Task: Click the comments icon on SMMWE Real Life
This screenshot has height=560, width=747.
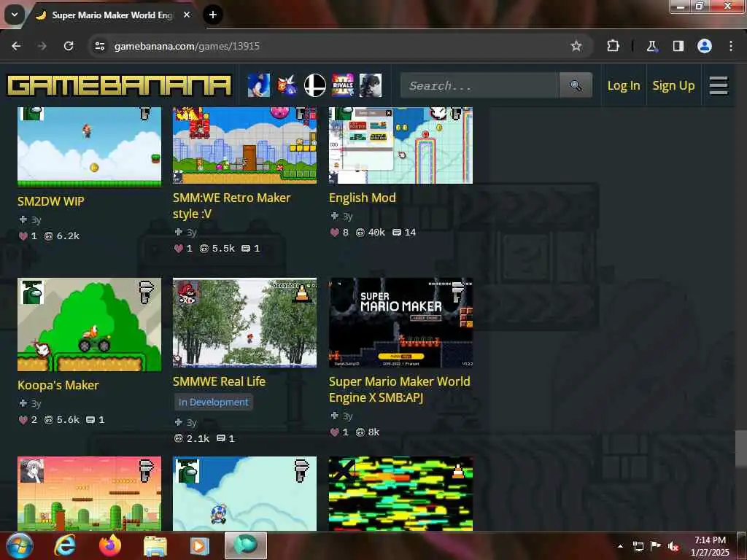Action: 221,438
